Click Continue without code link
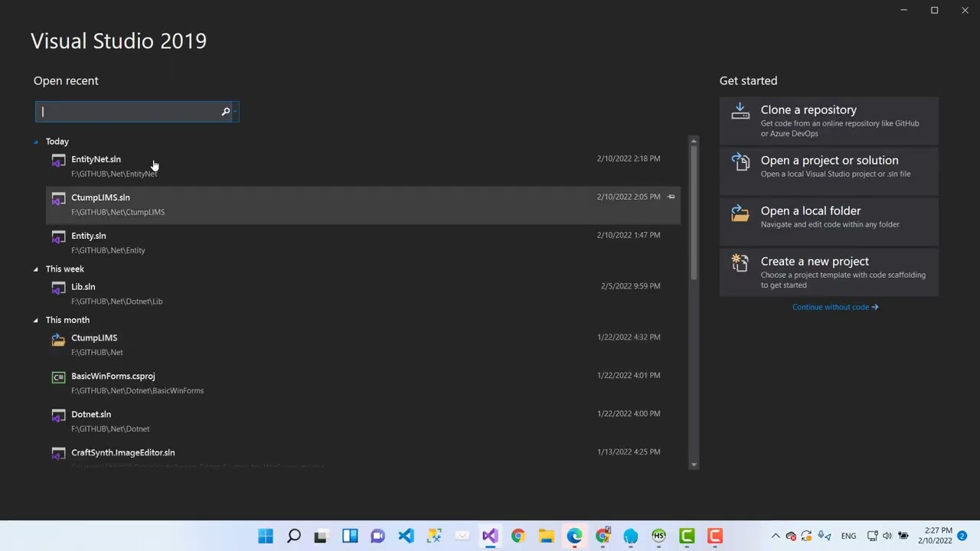The image size is (980, 551). [835, 307]
